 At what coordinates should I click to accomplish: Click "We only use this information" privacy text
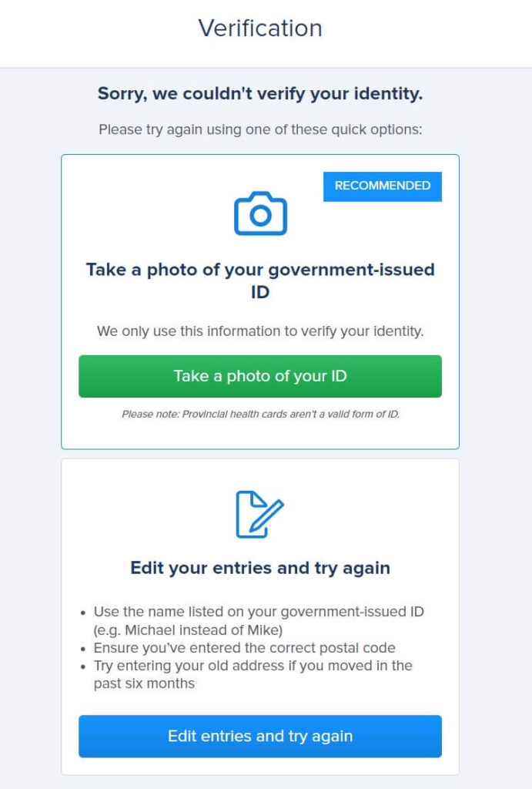[260, 331]
